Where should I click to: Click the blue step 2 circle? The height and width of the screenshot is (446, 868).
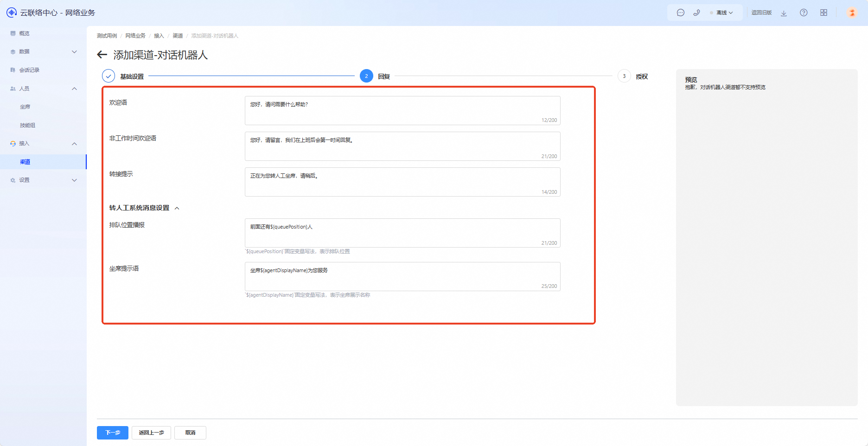coord(366,76)
